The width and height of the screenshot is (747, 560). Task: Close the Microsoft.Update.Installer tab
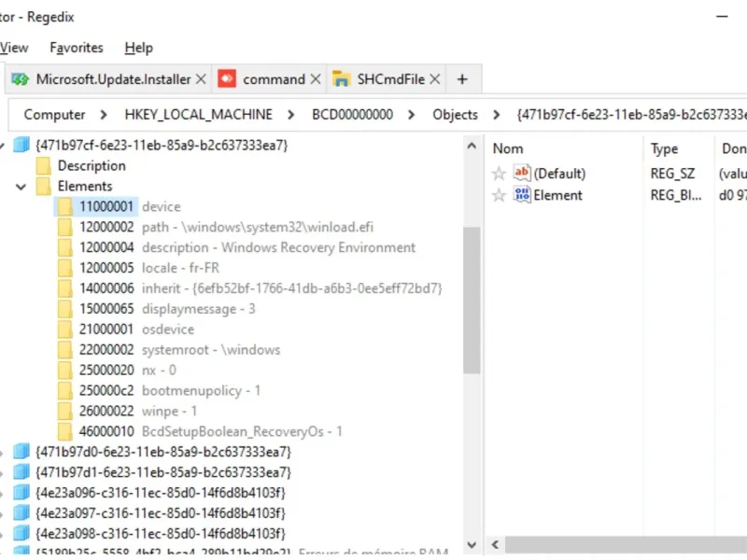pyautogui.click(x=201, y=79)
